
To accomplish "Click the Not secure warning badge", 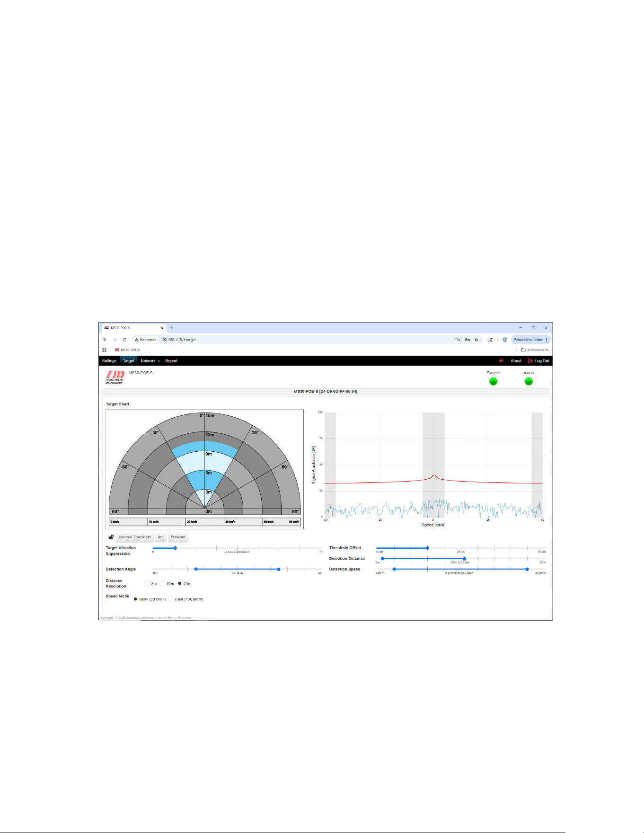I will [146, 340].
